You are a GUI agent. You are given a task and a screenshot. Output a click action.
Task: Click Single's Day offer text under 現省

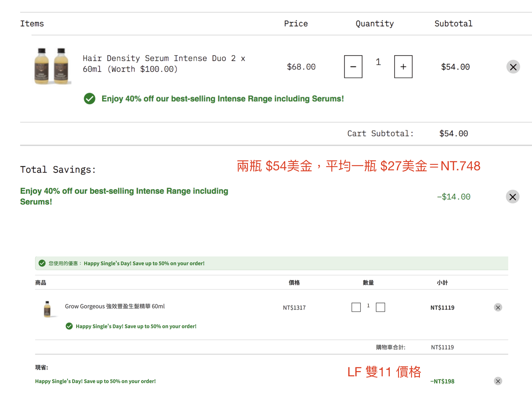95,381
